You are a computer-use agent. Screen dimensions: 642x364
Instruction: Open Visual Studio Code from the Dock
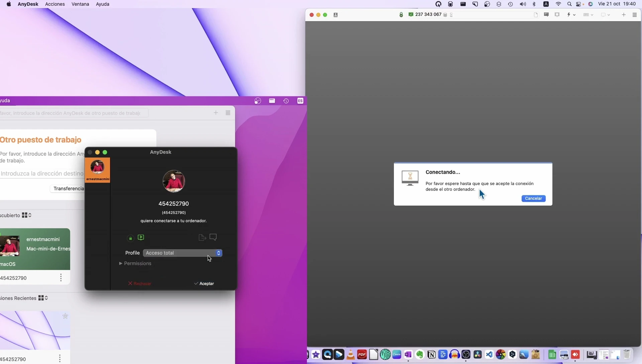[489, 354]
